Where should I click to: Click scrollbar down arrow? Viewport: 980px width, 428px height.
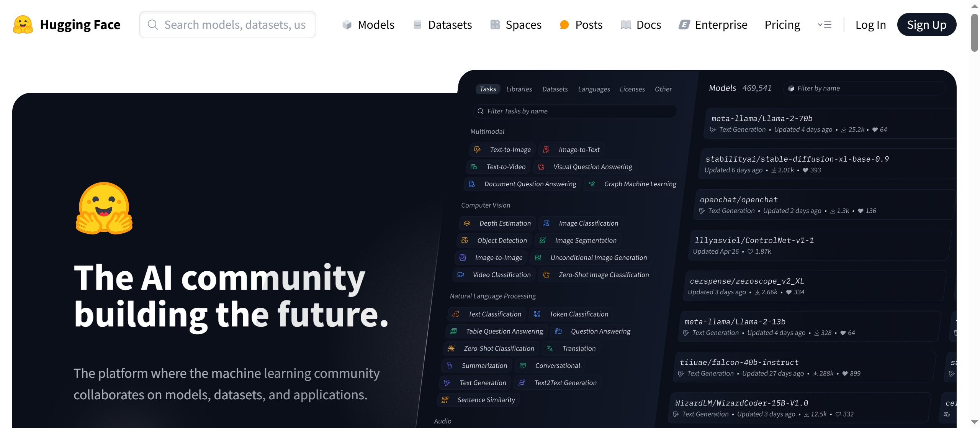pyautogui.click(x=974, y=422)
